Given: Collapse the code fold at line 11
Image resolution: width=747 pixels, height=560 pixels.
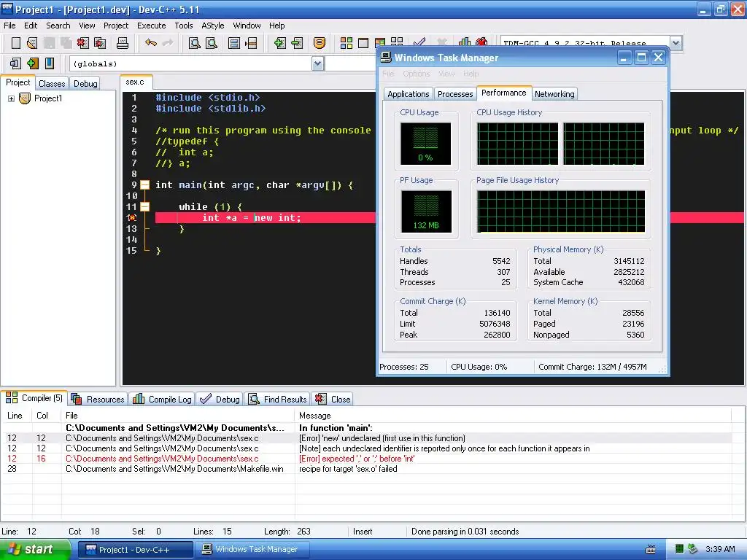Looking at the screenshot, I should (145, 206).
